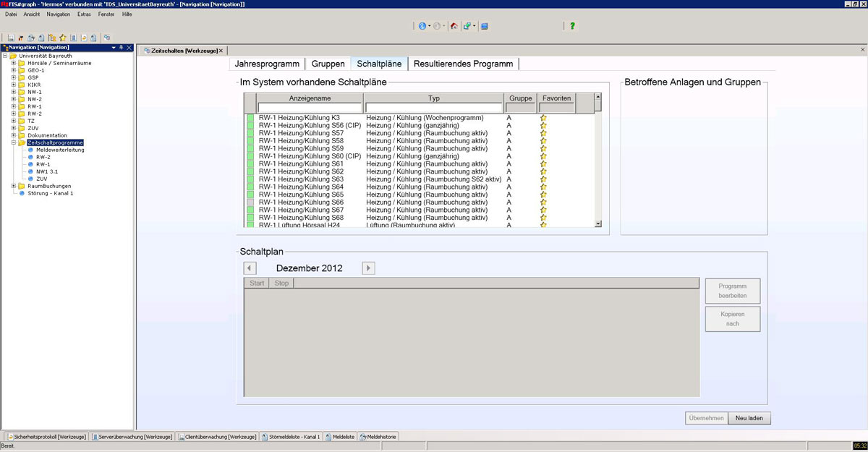
Task: Open the Navigation panel options dropdown arrow
Action: pyautogui.click(x=114, y=48)
